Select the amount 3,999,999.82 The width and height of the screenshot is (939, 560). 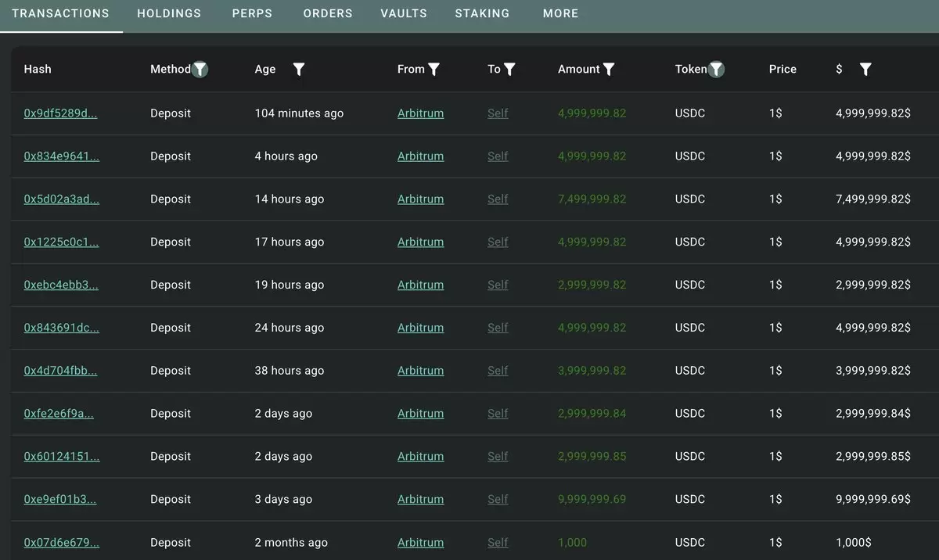pyautogui.click(x=592, y=372)
